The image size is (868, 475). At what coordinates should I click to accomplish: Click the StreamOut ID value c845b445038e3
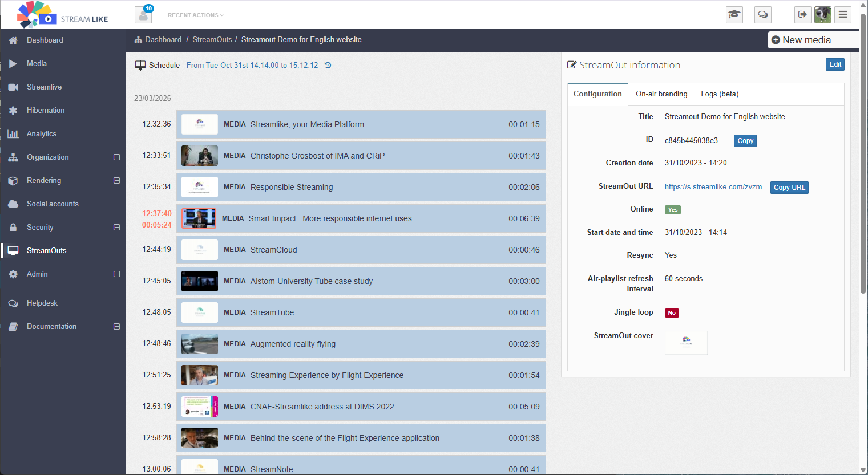point(692,141)
